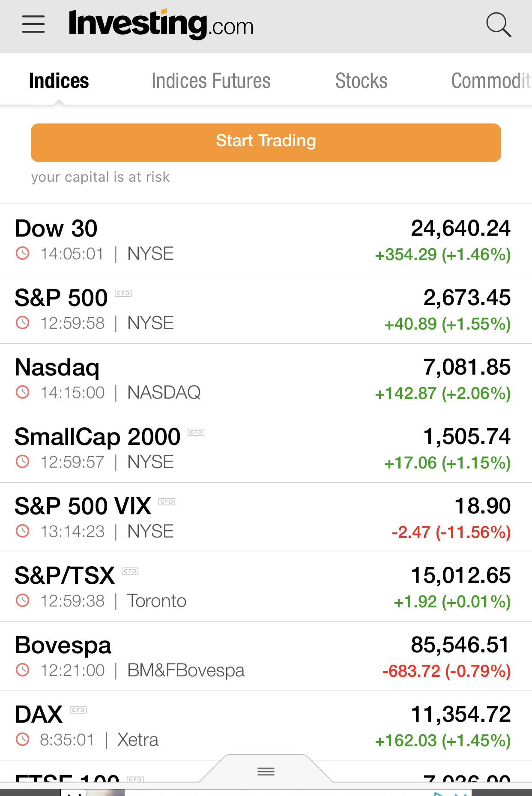Open the Stocks tab
The image size is (532, 796).
tap(361, 81)
